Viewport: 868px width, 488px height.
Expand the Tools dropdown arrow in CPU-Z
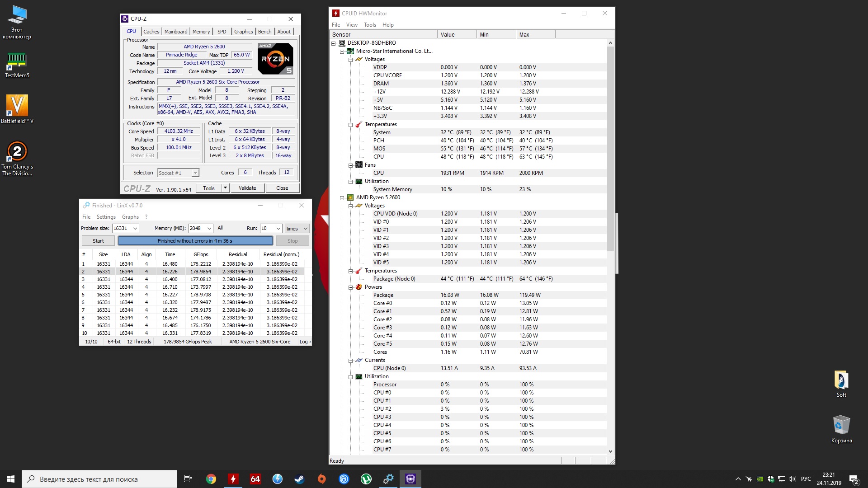tap(225, 188)
